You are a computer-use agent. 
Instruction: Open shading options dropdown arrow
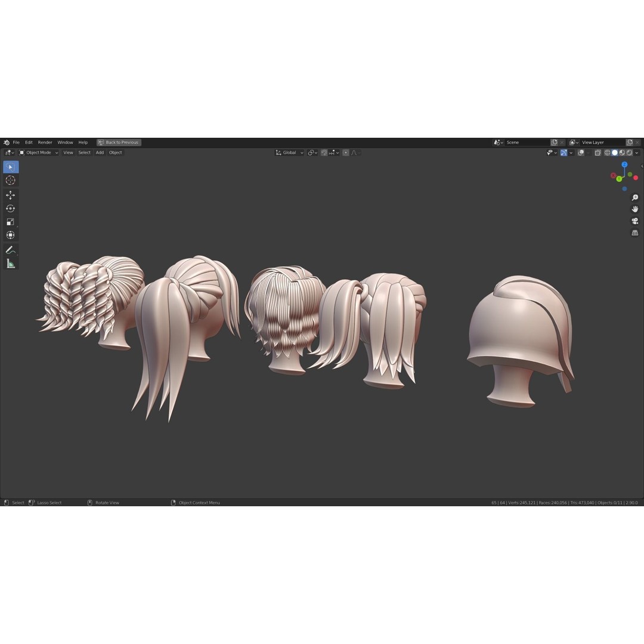click(637, 153)
